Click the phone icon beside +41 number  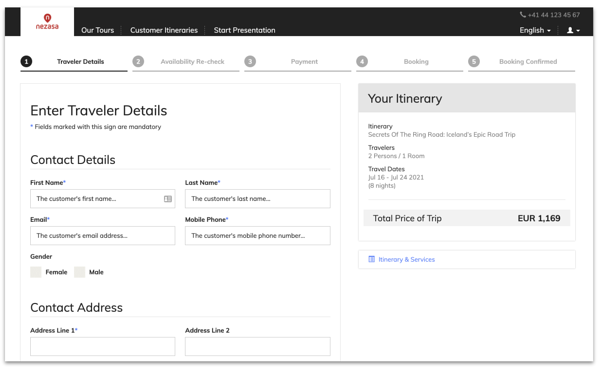click(x=523, y=15)
